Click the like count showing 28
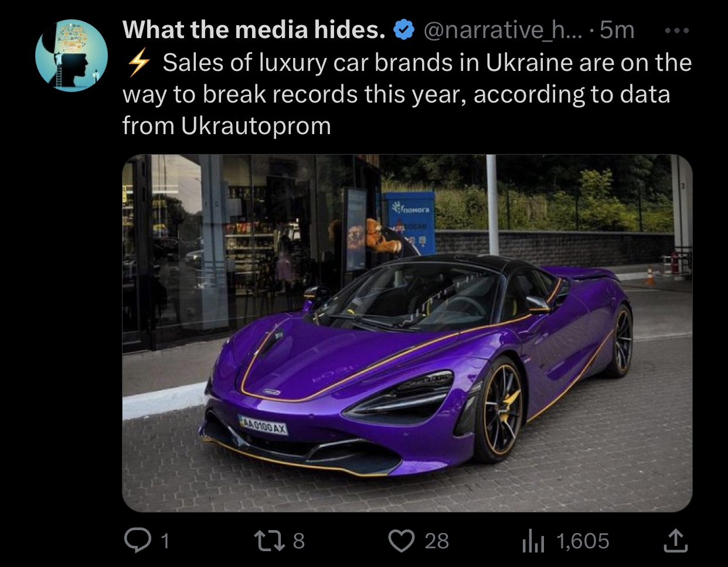This screenshot has height=567, width=728. pos(437,541)
